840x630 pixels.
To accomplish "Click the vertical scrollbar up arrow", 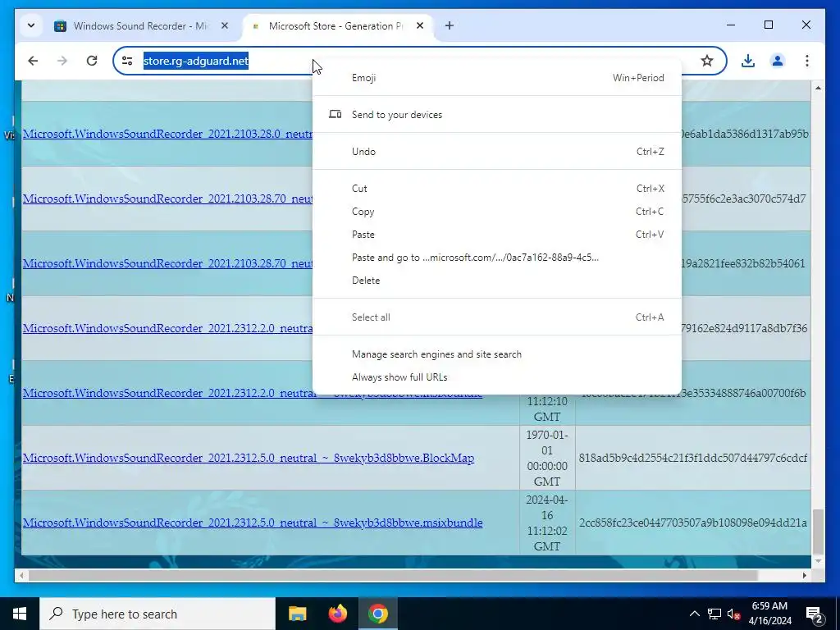I will [818, 87].
